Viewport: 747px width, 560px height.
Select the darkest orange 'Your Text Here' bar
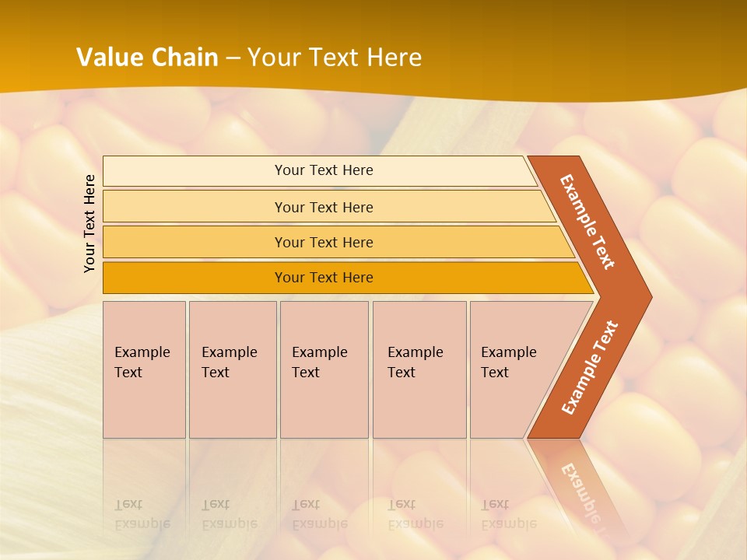tap(323, 278)
